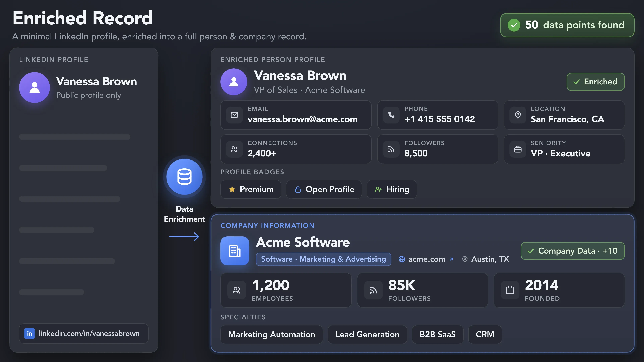Click the seniority value VP · Executive
The image size is (644, 362).
[560, 153]
